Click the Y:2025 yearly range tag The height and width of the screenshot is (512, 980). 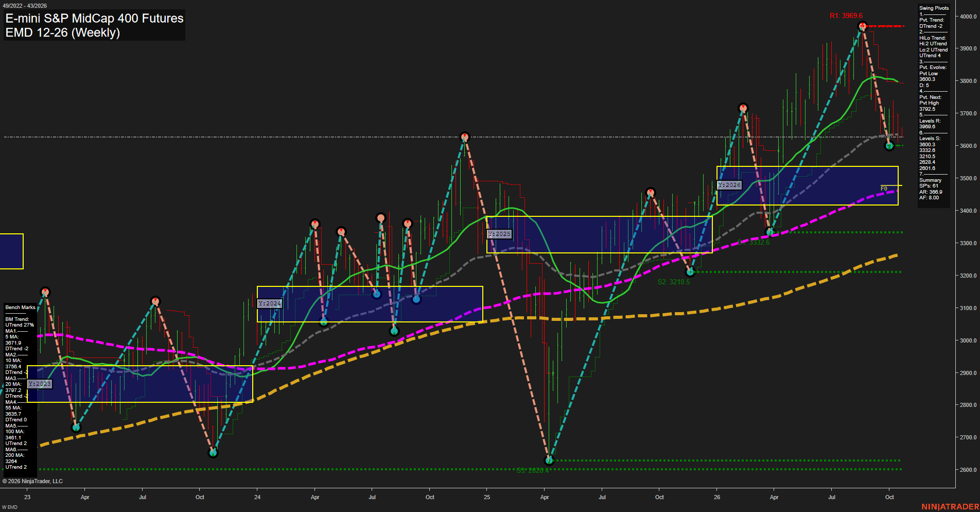click(499, 234)
